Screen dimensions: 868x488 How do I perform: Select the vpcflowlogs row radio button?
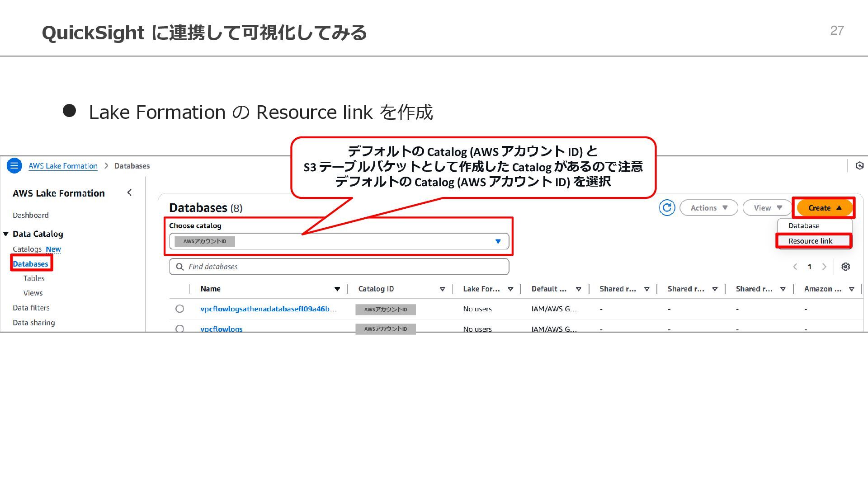pyautogui.click(x=179, y=328)
